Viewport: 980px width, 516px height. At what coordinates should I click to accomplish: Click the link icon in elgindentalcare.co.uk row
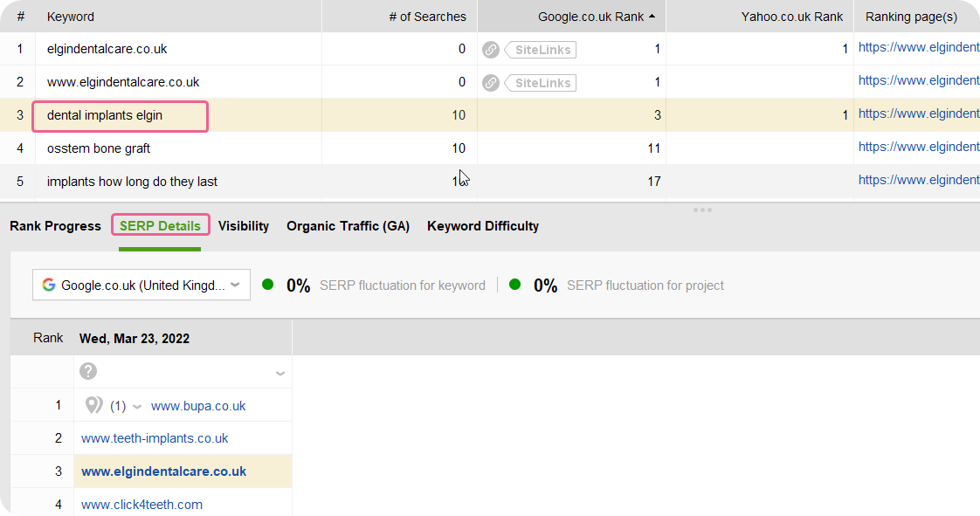pyautogui.click(x=491, y=50)
